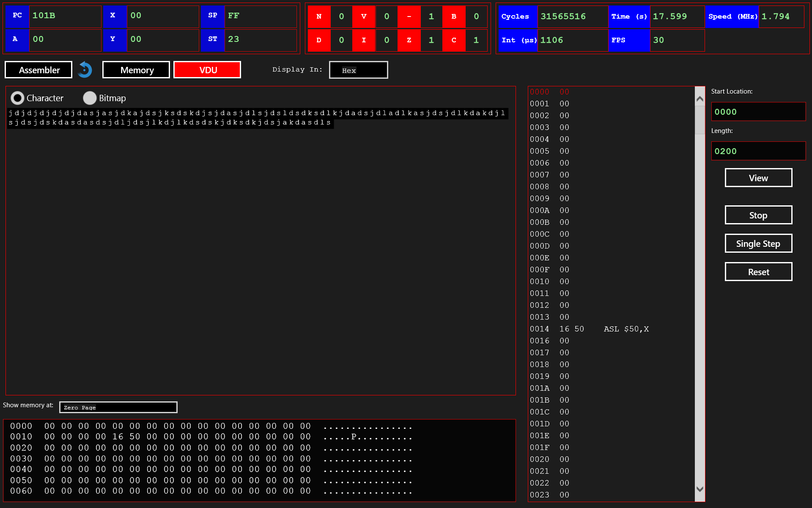Click the View button
The image size is (812, 508).
pyautogui.click(x=758, y=178)
